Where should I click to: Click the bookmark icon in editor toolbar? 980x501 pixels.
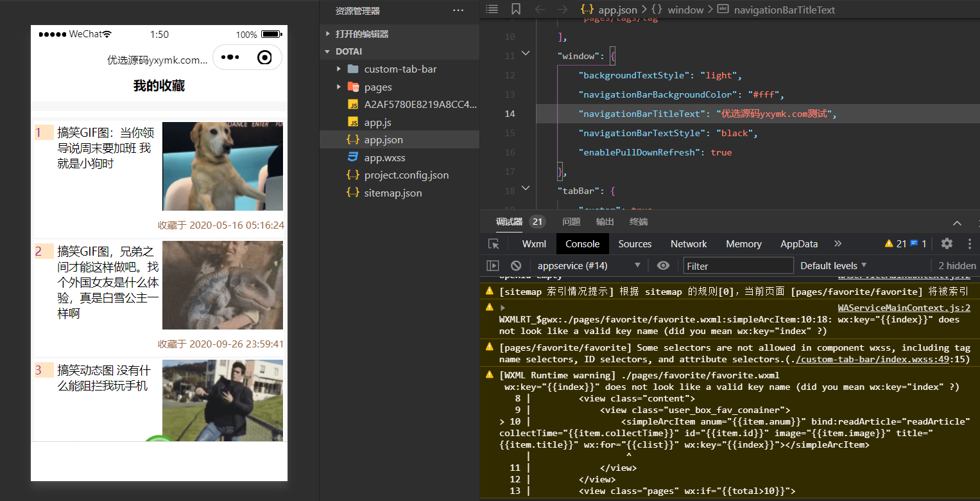(516, 9)
